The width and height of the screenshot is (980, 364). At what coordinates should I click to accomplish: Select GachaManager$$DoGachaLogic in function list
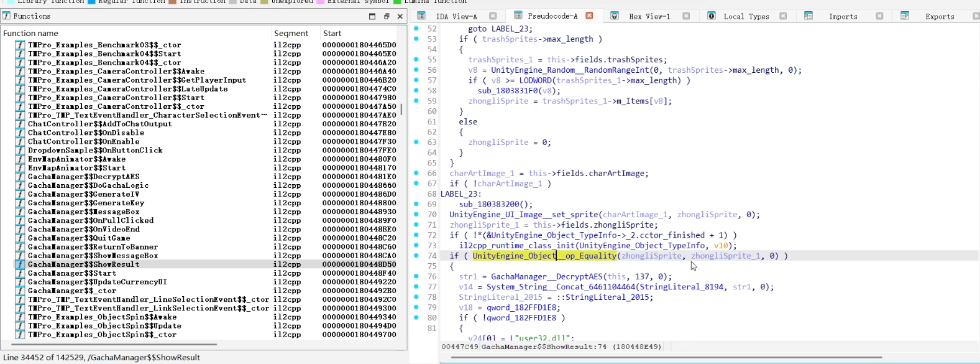pos(88,185)
